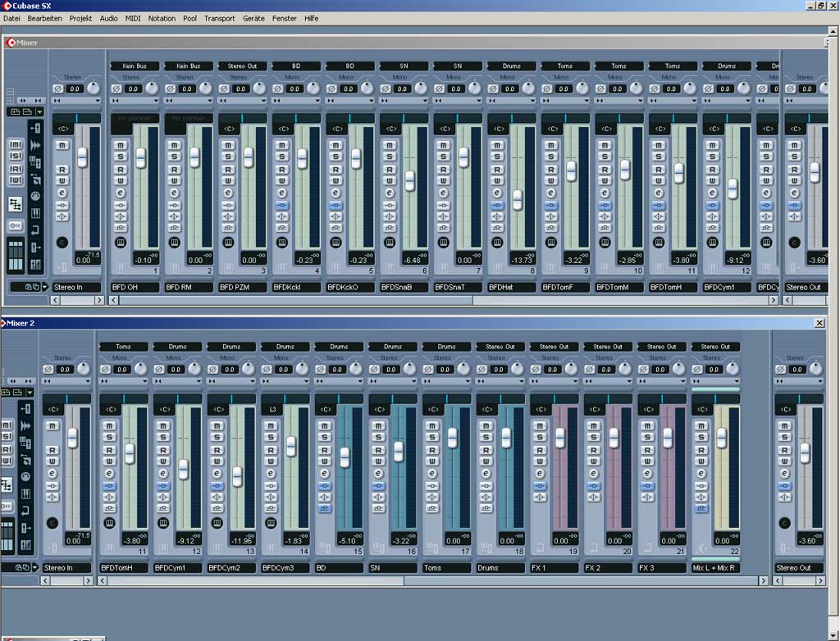Hide FX channels in Mixer 2 panel
Screen dimensions: 840x641
25,511
